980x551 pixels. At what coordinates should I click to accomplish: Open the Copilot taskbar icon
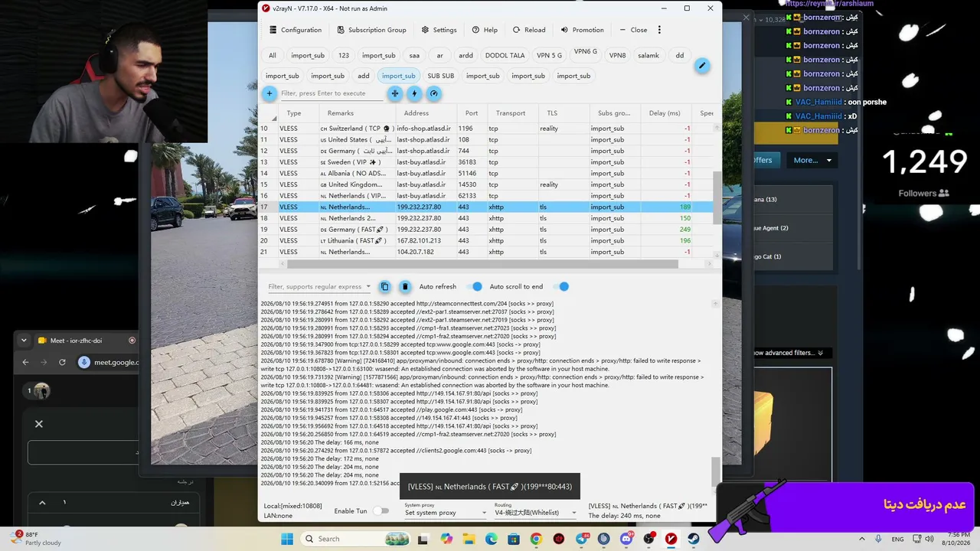(x=446, y=539)
